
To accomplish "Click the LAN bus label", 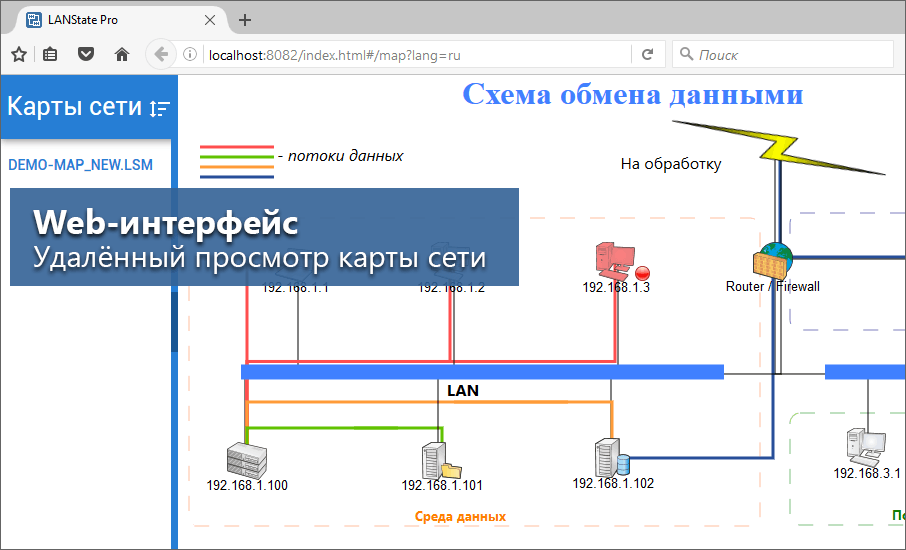I will coord(463,391).
